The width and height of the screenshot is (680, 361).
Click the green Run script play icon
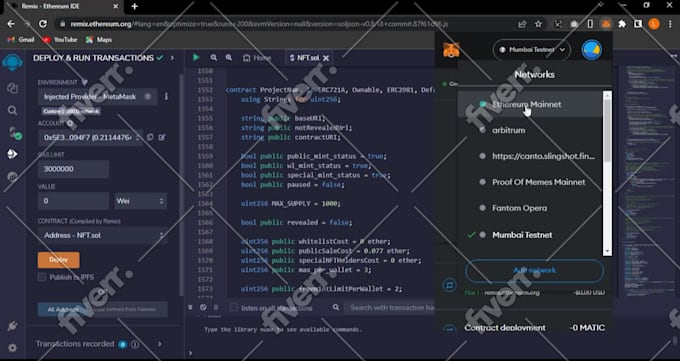click(x=196, y=57)
